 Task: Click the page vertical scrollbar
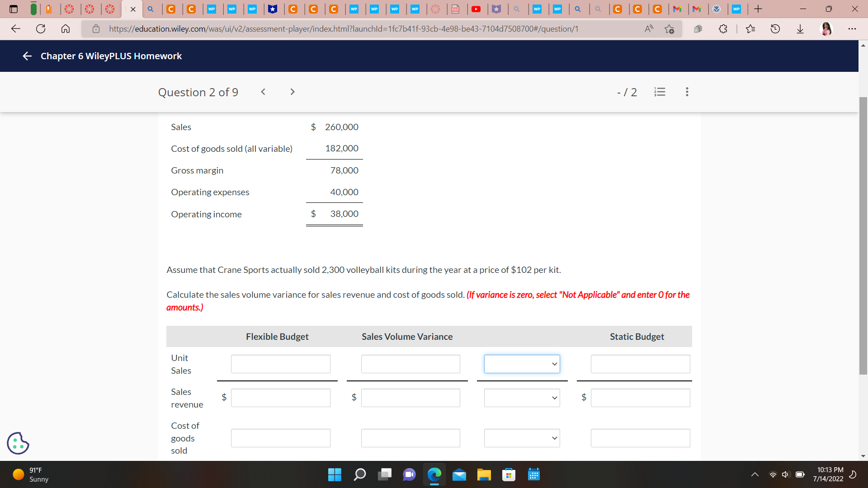[863, 235]
